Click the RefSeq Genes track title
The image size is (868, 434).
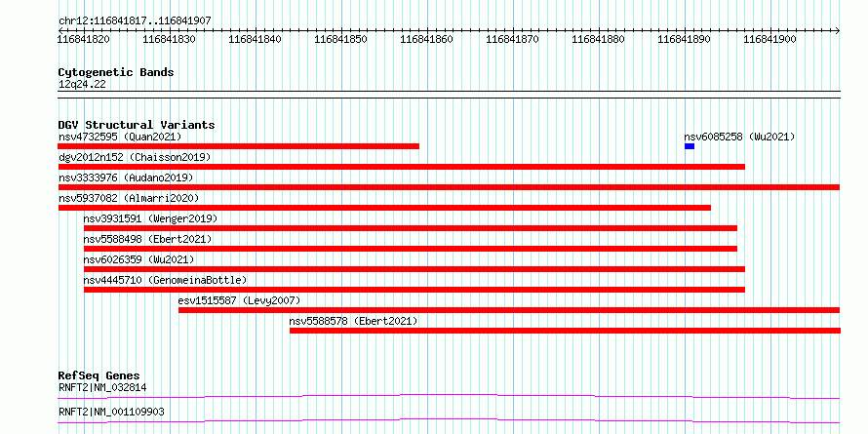pos(99,375)
